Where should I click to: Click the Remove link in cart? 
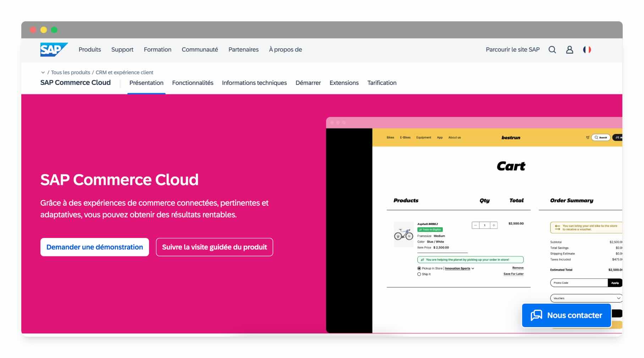pyautogui.click(x=518, y=268)
